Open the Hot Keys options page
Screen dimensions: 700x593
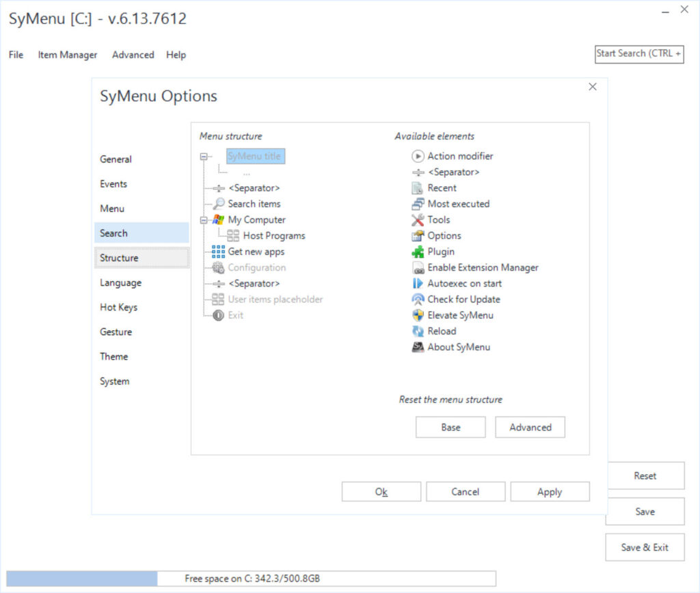[x=142, y=307]
